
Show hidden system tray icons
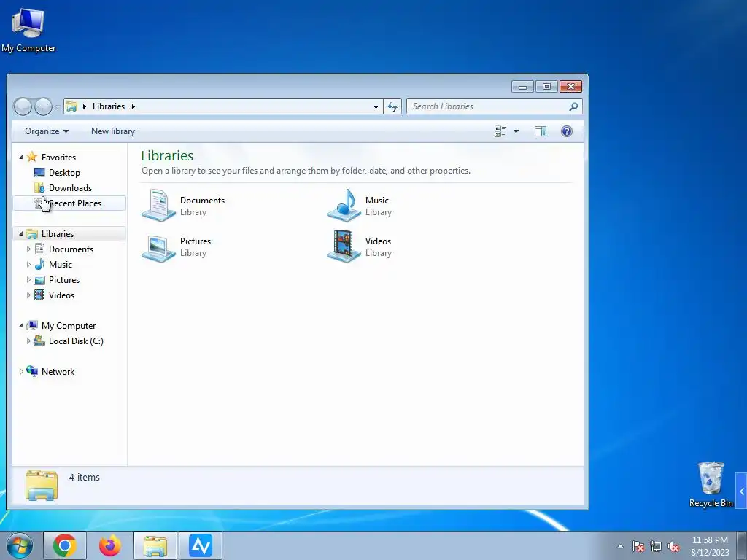click(620, 546)
